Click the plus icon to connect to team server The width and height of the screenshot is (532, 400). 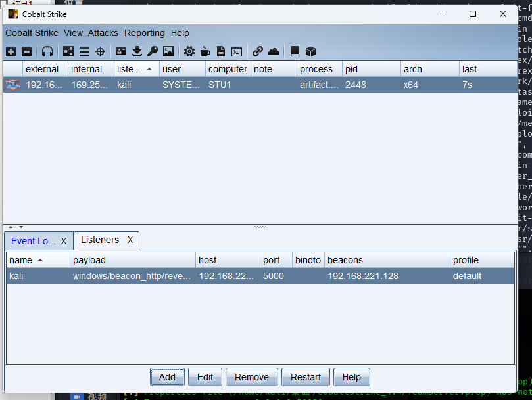(x=11, y=51)
